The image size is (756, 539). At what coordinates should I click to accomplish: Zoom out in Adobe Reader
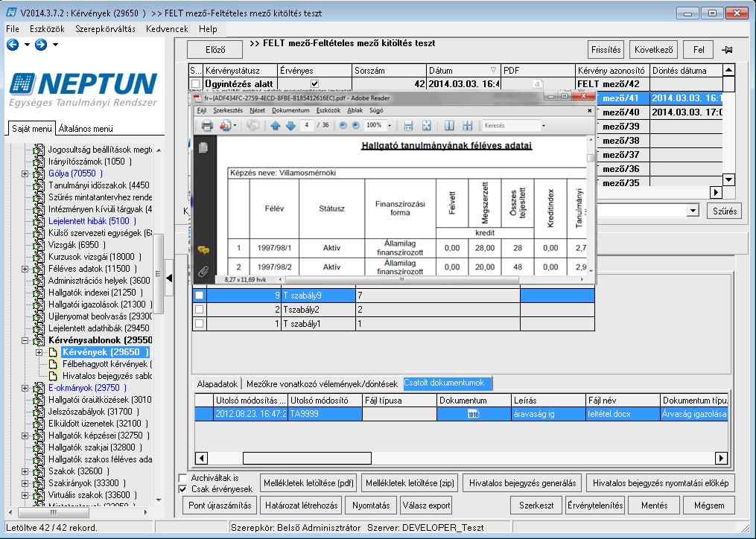343,125
